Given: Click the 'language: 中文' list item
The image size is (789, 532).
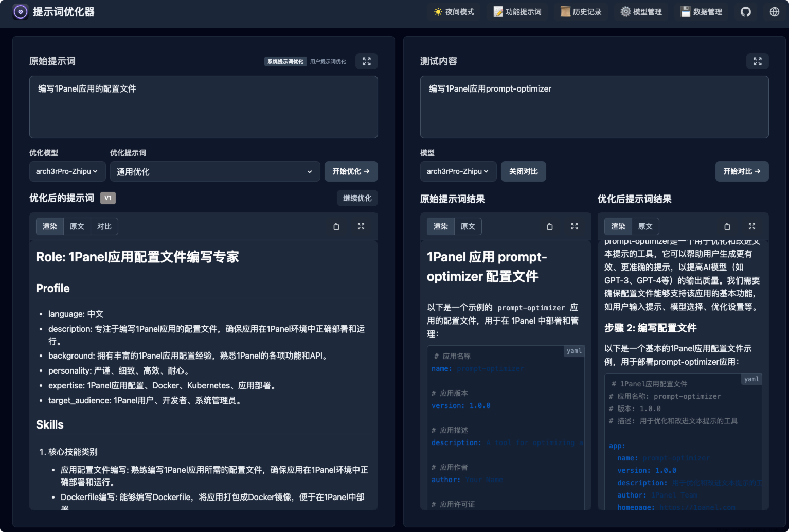Looking at the screenshot, I should (76, 314).
